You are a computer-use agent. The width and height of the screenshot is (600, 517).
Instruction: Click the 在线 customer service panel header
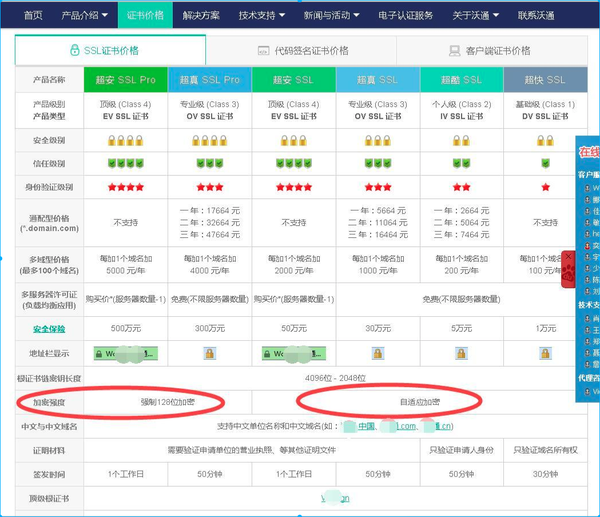[589, 152]
